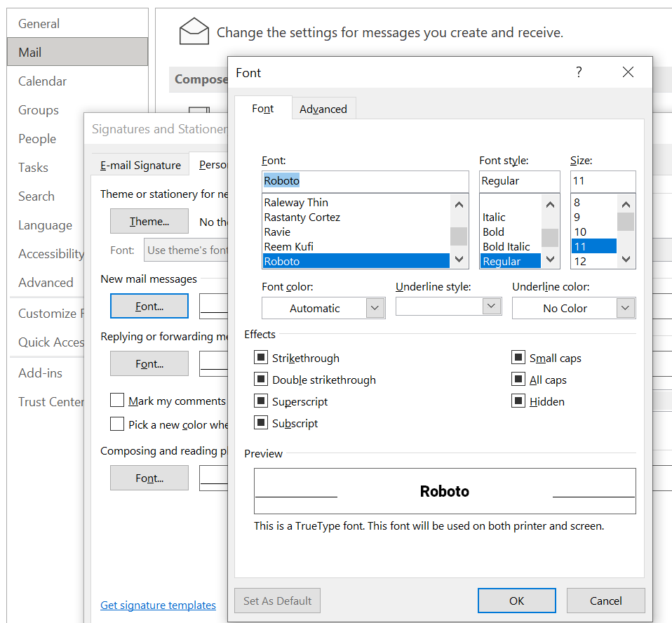
Task: Toggle the Small caps checkbox
Action: pos(518,357)
